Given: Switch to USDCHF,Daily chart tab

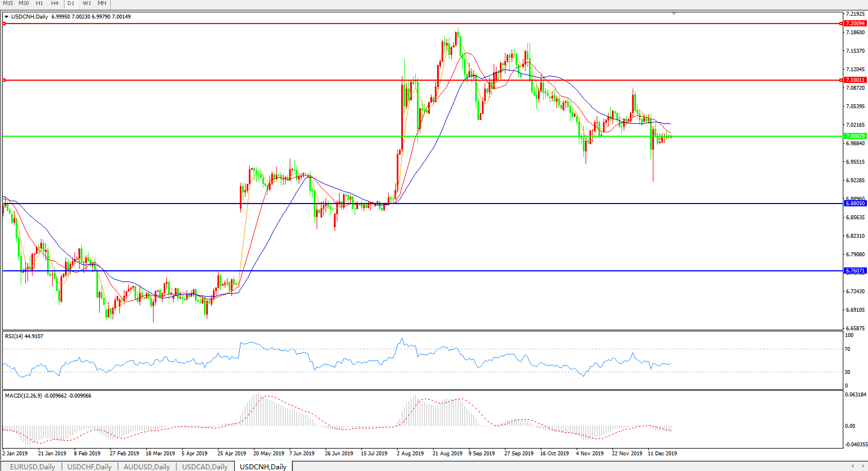Looking at the screenshot, I should (x=90, y=467).
